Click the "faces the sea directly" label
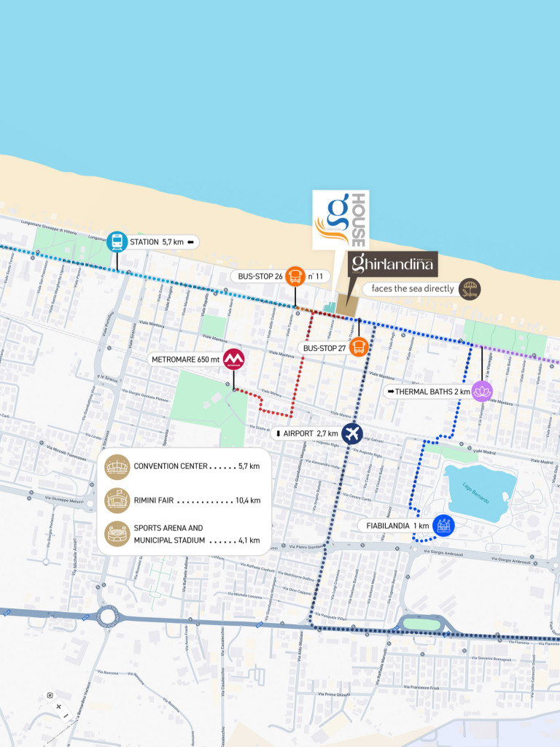 pyautogui.click(x=413, y=289)
